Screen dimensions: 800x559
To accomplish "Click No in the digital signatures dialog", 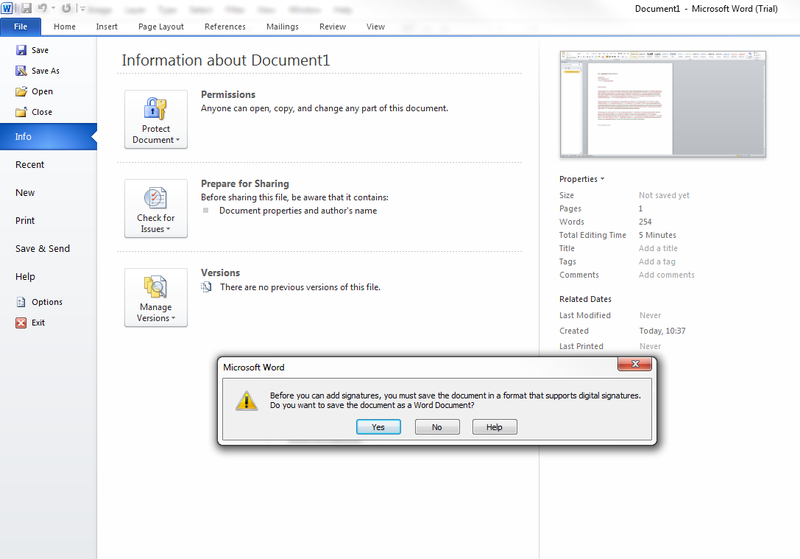I will pyautogui.click(x=437, y=427).
